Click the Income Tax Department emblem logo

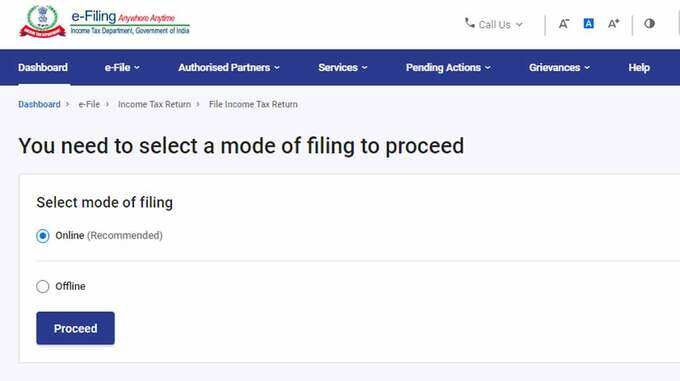click(42, 22)
